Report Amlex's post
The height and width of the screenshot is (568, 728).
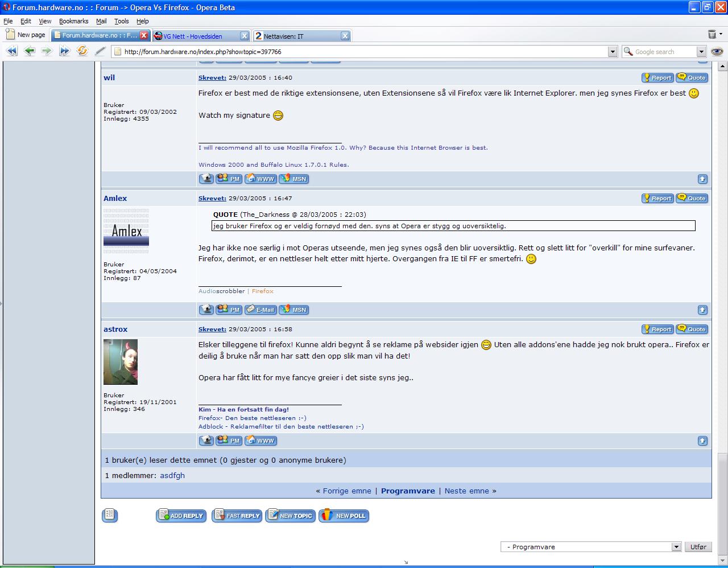point(657,198)
